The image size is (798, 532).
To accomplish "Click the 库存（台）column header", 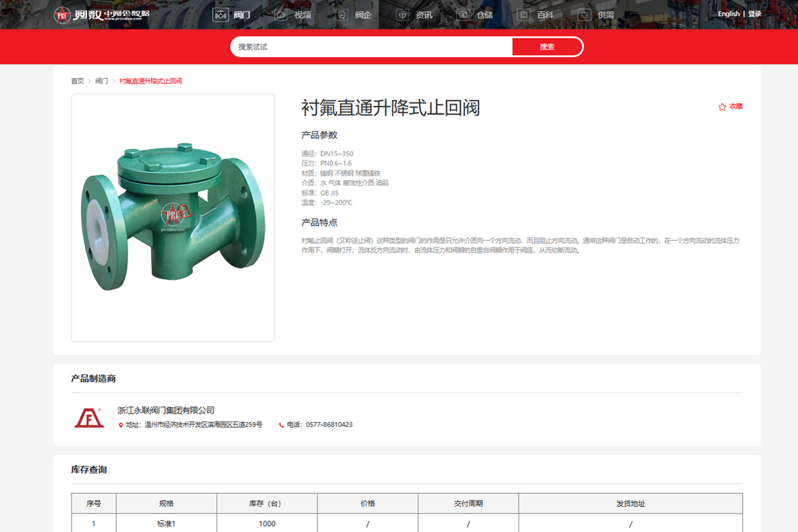I will pos(267,503).
